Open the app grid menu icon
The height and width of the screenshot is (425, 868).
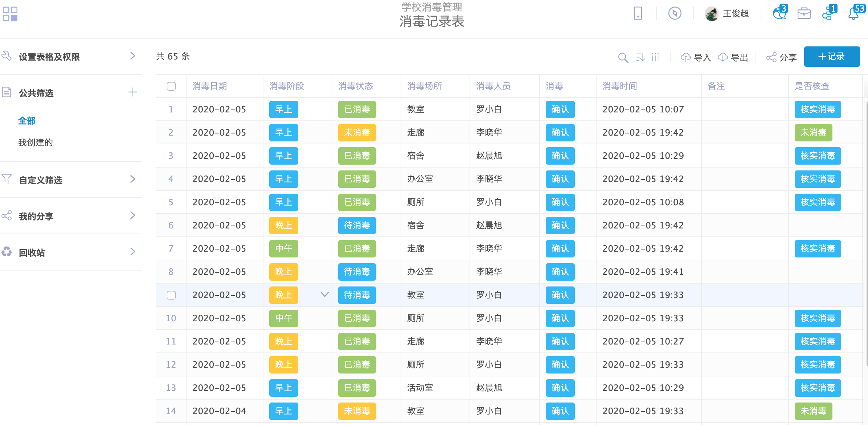(x=10, y=14)
